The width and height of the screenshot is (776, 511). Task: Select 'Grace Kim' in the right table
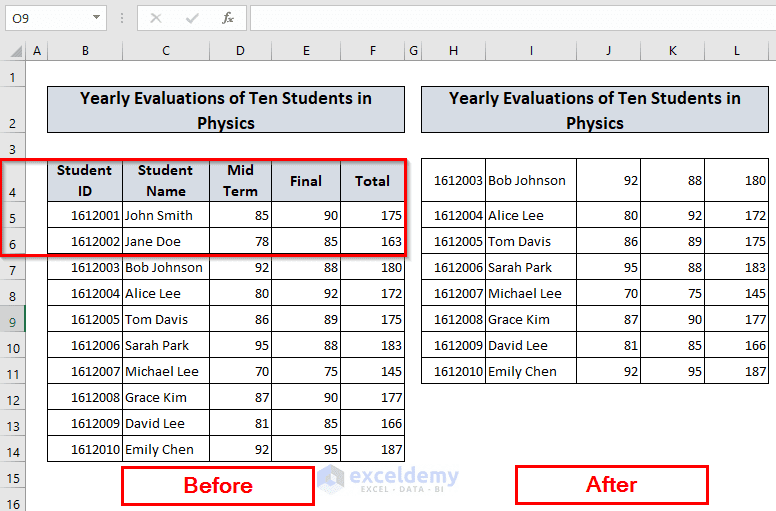pyautogui.click(x=531, y=319)
